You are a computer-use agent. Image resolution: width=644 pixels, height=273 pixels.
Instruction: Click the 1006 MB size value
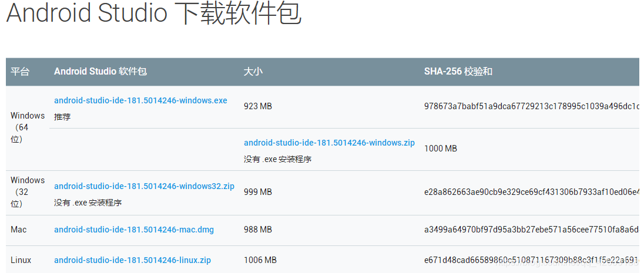[260, 260]
